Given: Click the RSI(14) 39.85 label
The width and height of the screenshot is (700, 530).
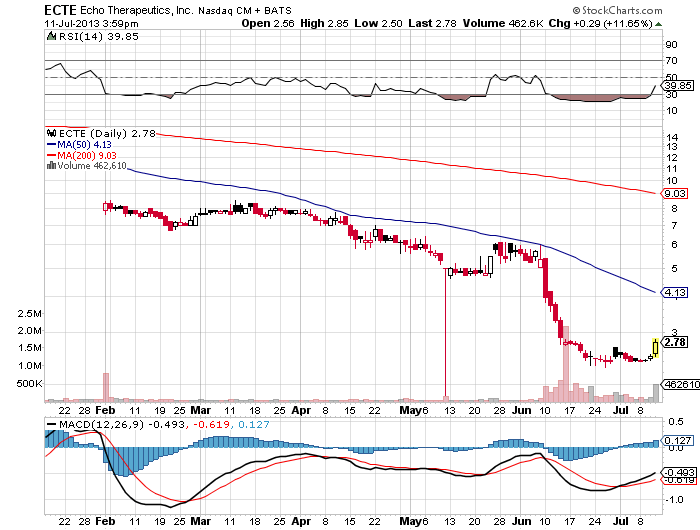Looking at the screenshot, I should (x=98, y=36).
